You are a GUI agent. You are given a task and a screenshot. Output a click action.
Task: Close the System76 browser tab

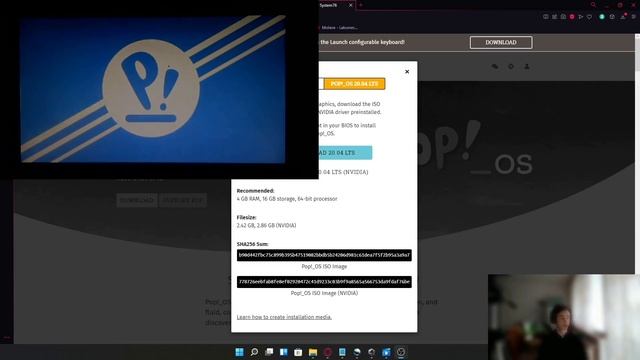(351, 5)
